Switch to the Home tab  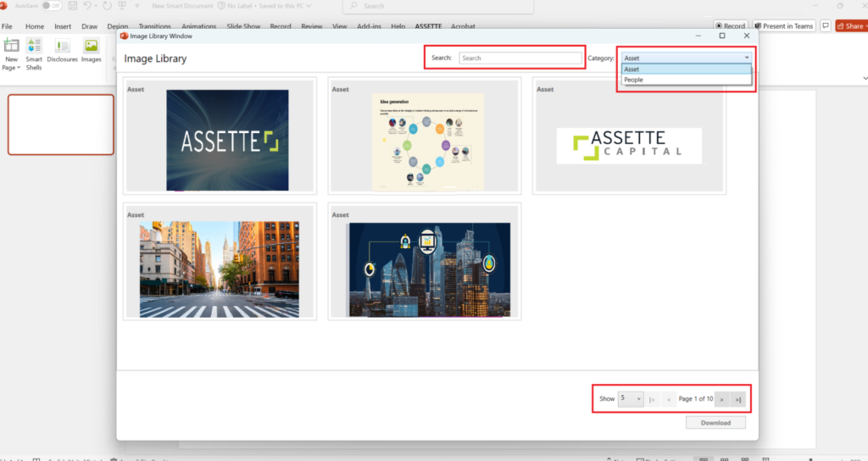pos(34,26)
